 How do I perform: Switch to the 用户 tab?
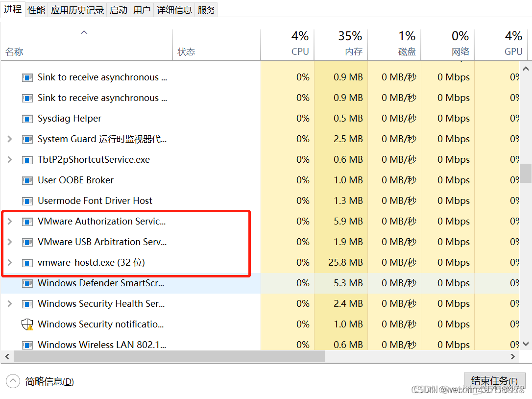tap(142, 10)
